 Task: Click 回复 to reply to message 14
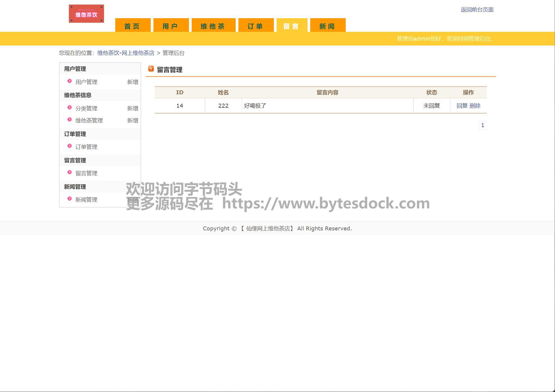pyautogui.click(x=462, y=106)
